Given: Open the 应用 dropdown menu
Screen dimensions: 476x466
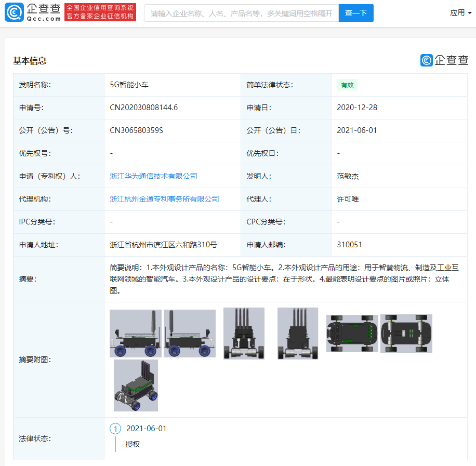Looking at the screenshot, I should [x=460, y=13].
